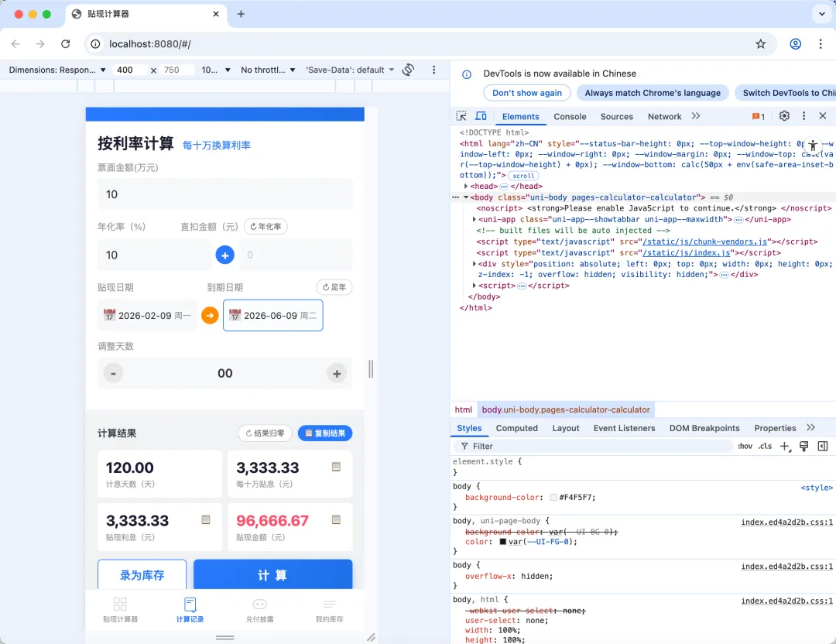Viewport: 836px width, 644px height.
Task: Click the three-dot more options icon in DevTools
Action: coord(803,115)
